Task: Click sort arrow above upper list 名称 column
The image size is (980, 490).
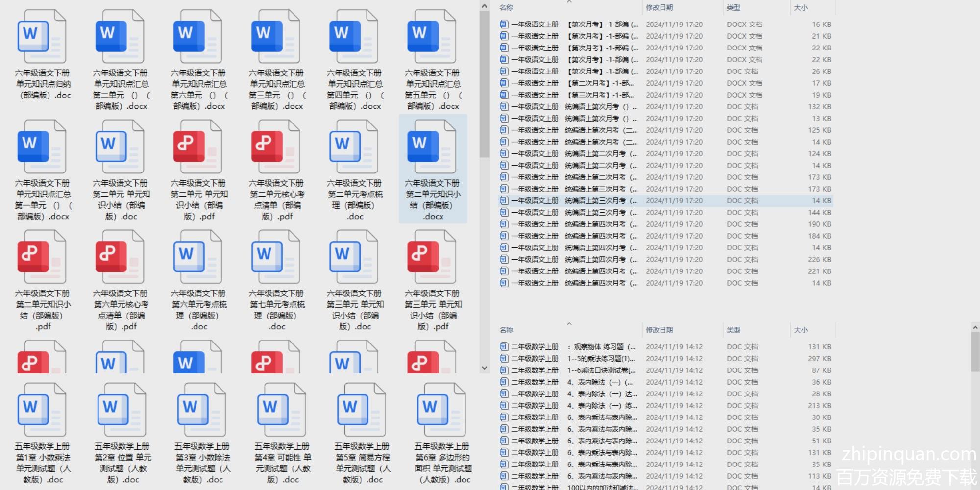Action: point(569,2)
